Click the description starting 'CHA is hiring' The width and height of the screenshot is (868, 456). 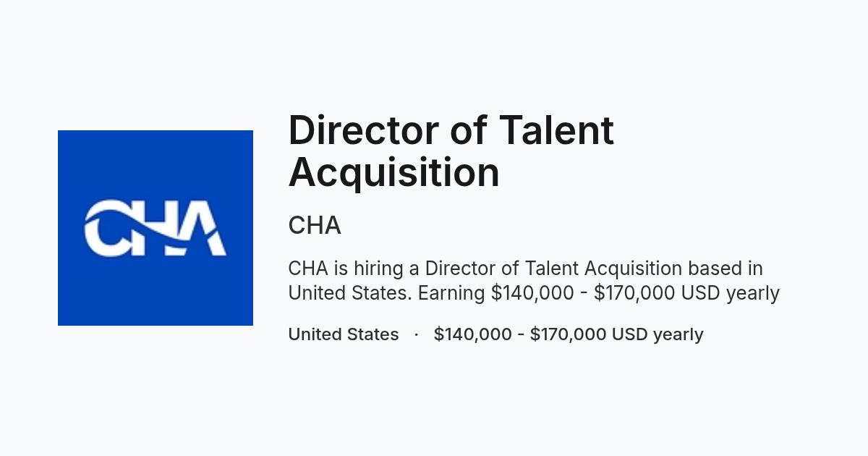click(534, 281)
